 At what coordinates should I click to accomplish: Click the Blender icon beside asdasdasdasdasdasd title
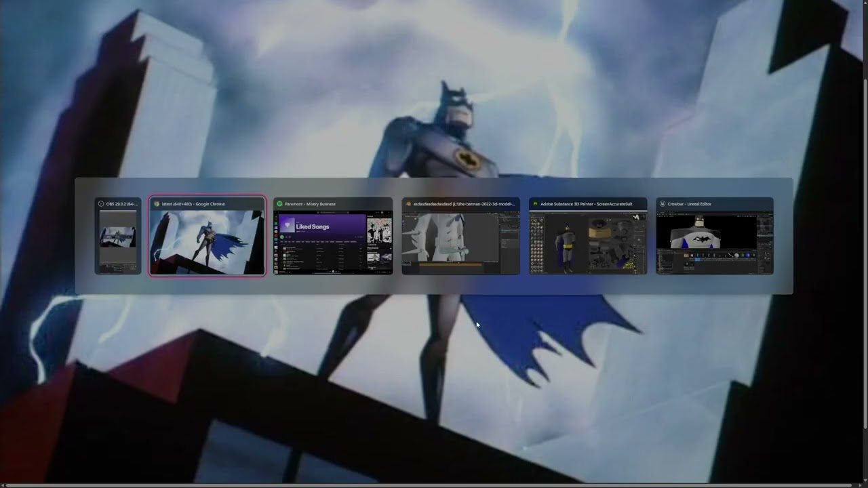408,204
